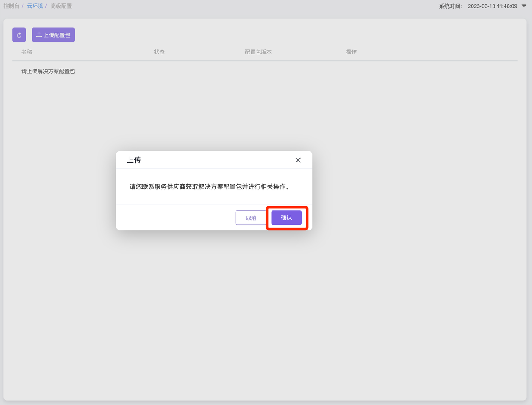Click the refresh icon button

19,35
